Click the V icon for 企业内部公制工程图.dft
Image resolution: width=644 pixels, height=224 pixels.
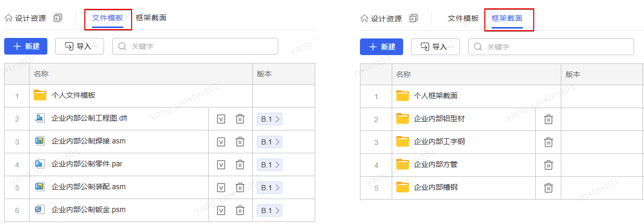coord(221,119)
